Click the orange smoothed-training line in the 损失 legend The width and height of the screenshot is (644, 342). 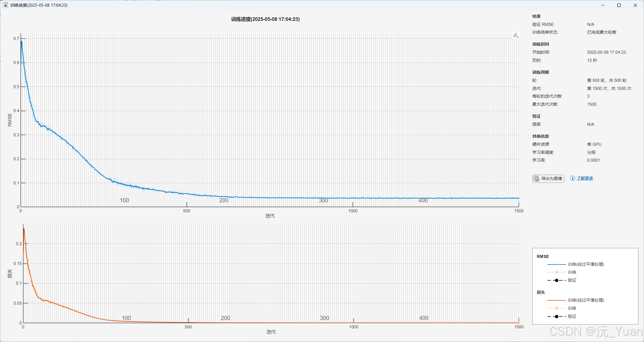point(556,300)
